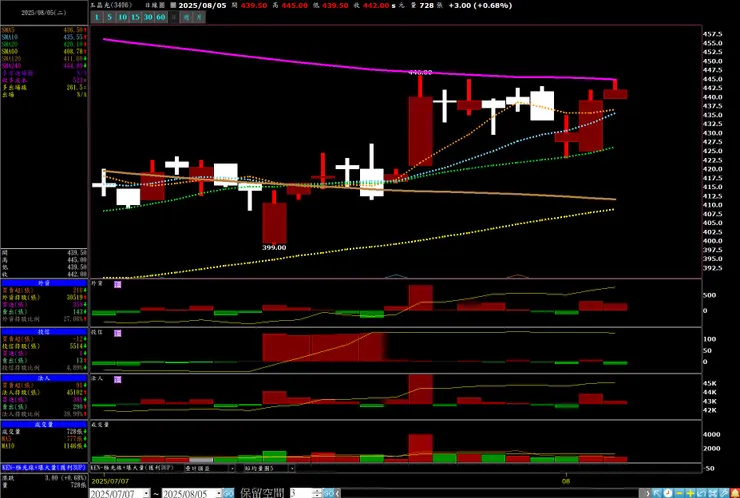Click the clock icon in bottom toolbar

pos(668,493)
